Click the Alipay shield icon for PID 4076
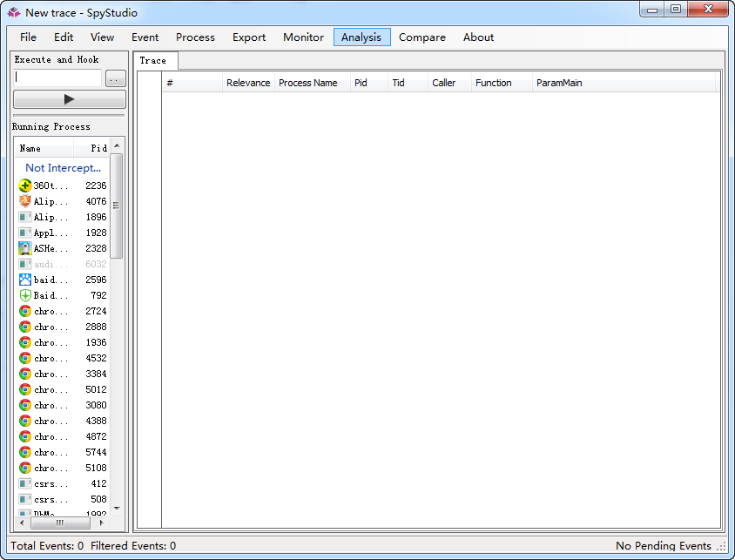This screenshot has width=735, height=560. click(25, 201)
